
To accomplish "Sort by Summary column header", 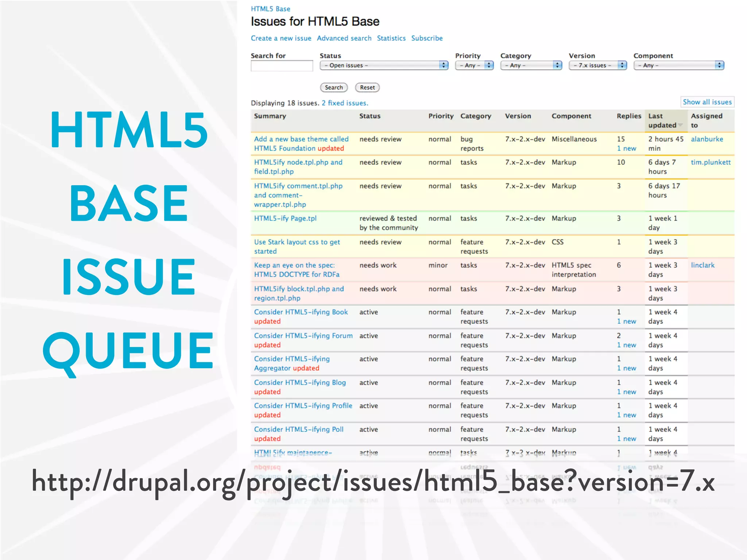I will coord(270,116).
